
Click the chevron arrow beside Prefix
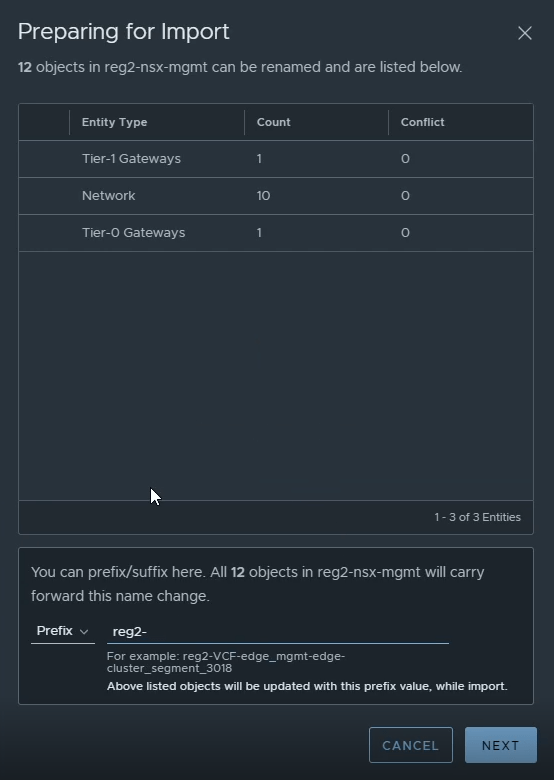84,632
